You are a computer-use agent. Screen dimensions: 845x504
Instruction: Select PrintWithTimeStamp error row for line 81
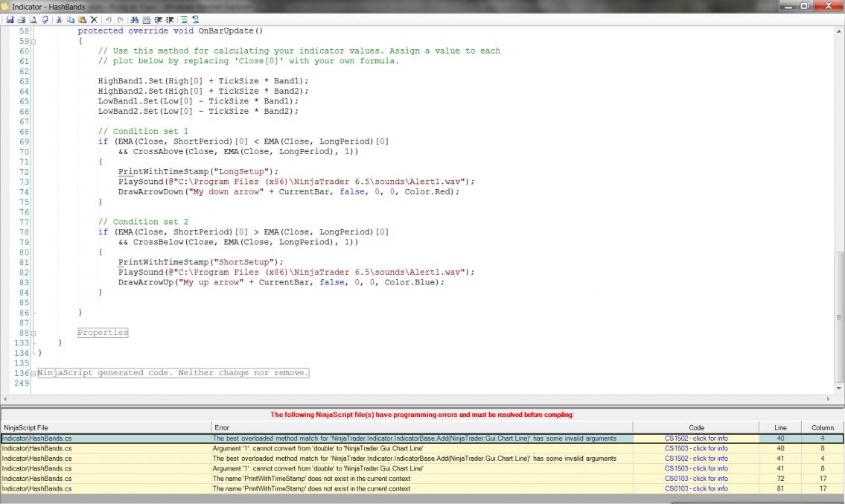tap(422, 488)
